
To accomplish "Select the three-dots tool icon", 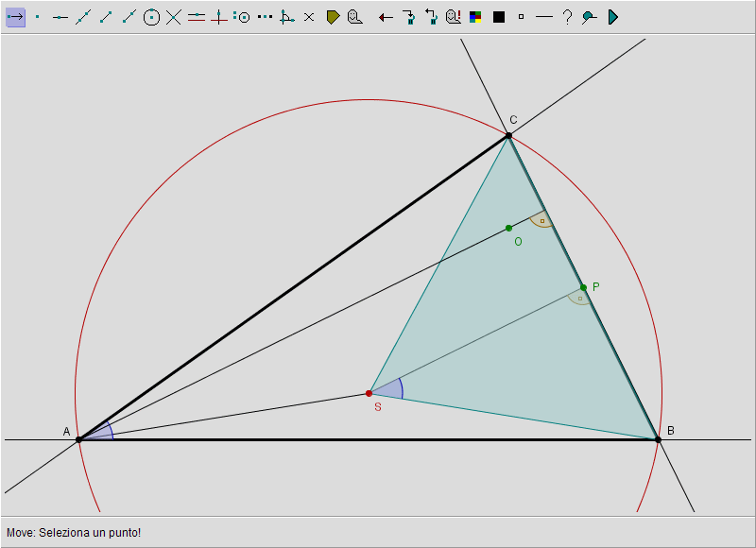I will [x=265, y=17].
